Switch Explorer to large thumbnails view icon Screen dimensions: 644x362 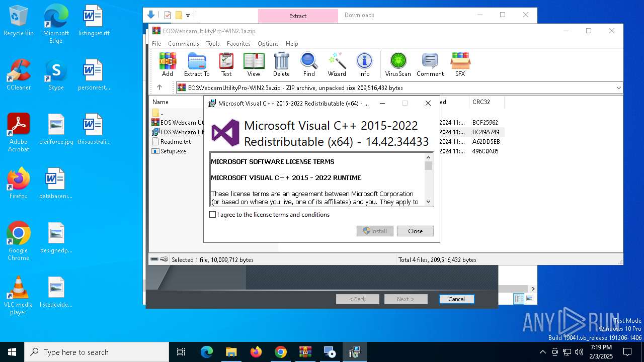tap(529, 299)
